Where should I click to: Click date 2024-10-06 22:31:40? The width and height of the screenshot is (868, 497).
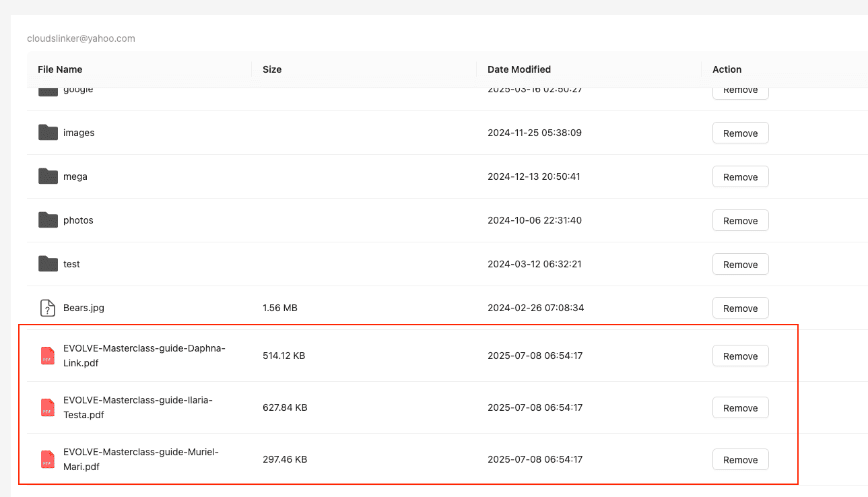535,220
